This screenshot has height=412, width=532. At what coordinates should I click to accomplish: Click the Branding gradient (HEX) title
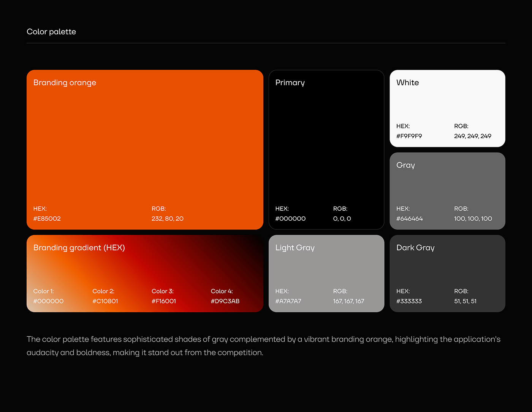click(x=79, y=248)
